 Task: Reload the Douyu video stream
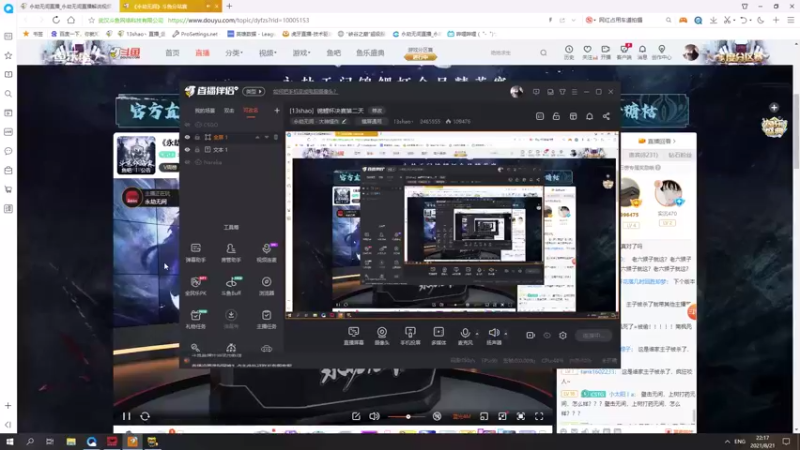[x=145, y=416]
